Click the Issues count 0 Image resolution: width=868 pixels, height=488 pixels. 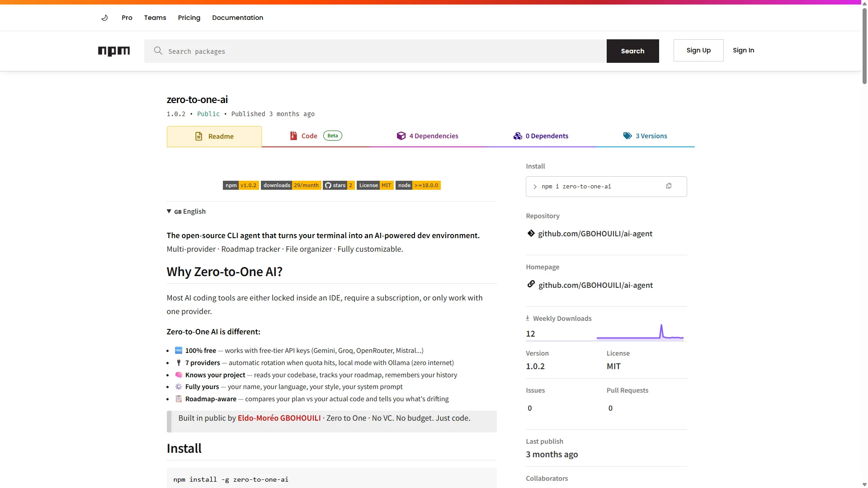pyautogui.click(x=530, y=408)
